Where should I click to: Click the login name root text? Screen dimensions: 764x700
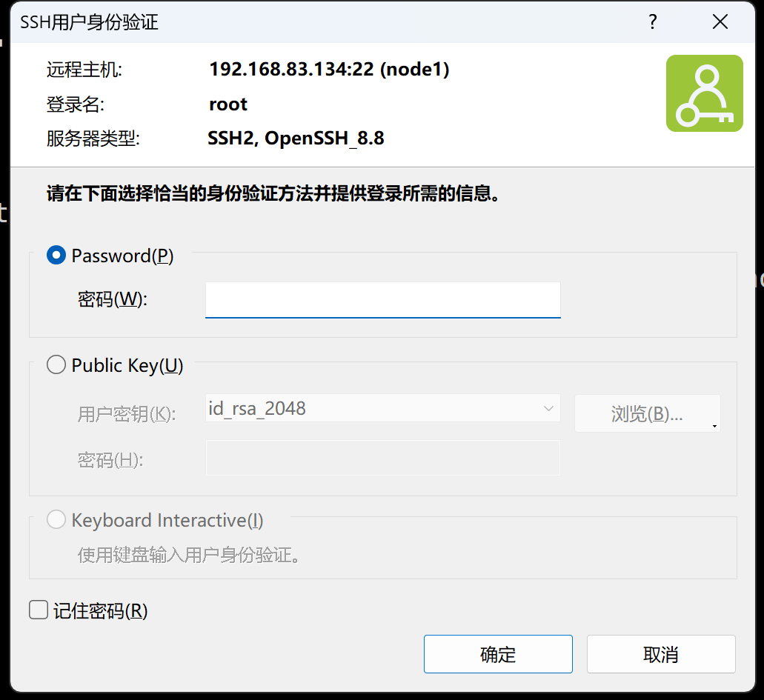(x=228, y=104)
